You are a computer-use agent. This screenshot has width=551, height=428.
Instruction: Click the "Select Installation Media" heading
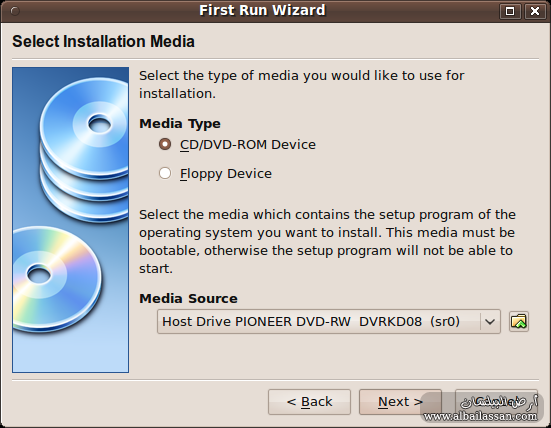[103, 41]
